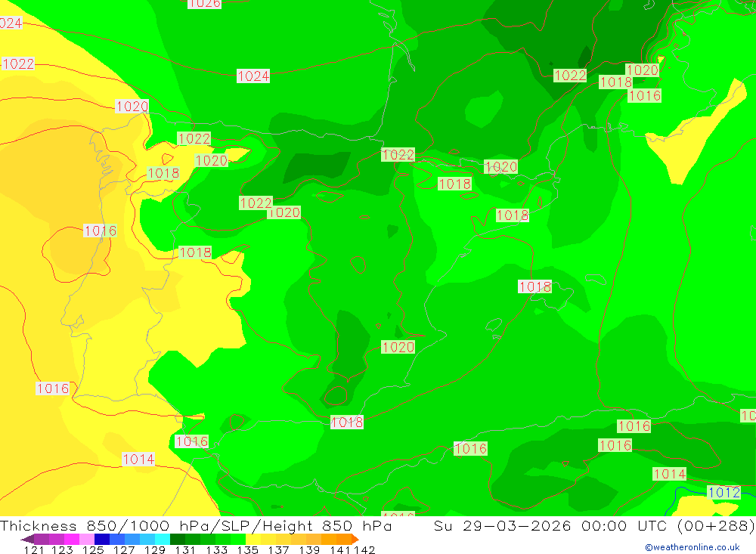The width and height of the screenshot is (756, 554).
Task: Click the purple arrow at the legend's low end
Action: (27, 539)
